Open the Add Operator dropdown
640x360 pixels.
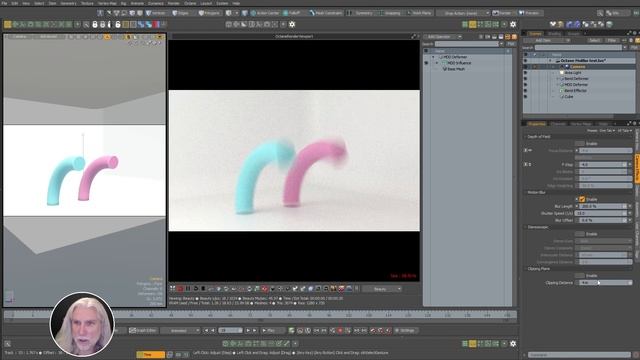[443, 37]
